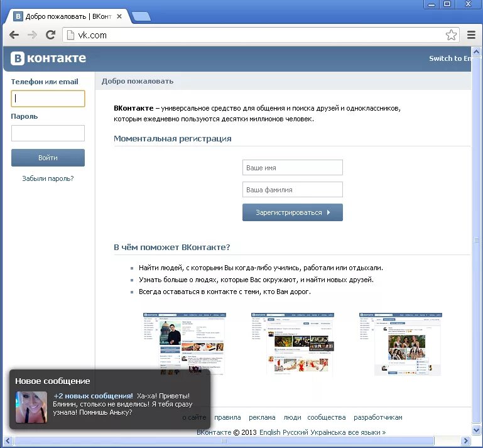
Task: Open the реклама footer link
Action: [x=262, y=417]
